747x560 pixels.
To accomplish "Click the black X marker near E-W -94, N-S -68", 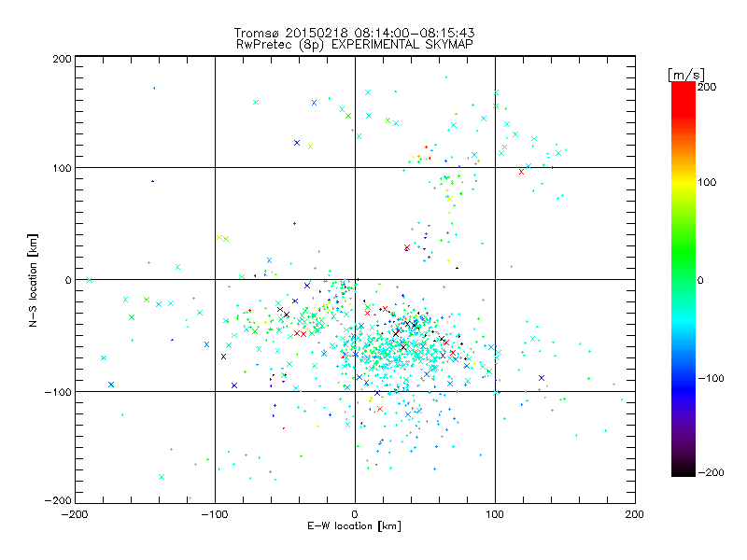I will [x=223, y=357].
